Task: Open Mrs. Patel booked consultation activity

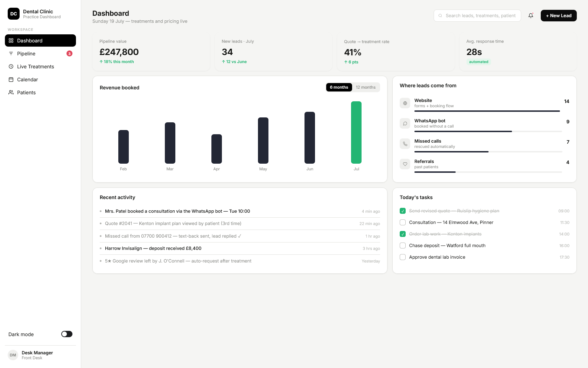Action: (x=240, y=211)
